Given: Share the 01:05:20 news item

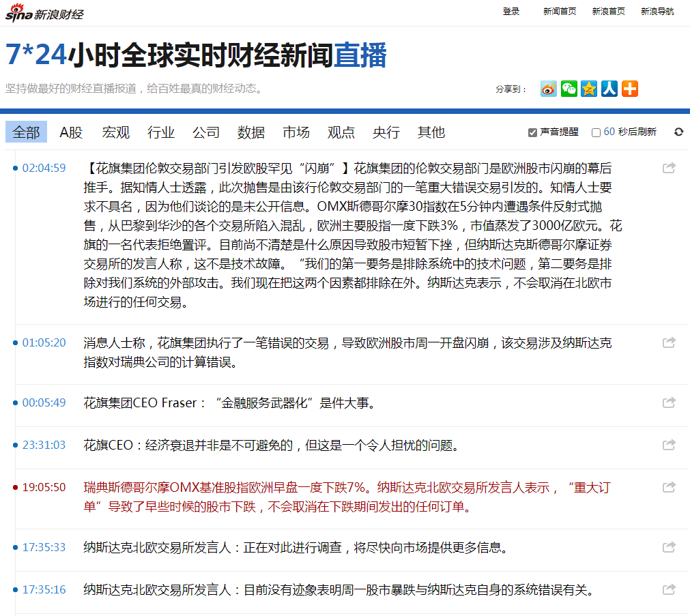Looking at the screenshot, I should coord(669,342).
